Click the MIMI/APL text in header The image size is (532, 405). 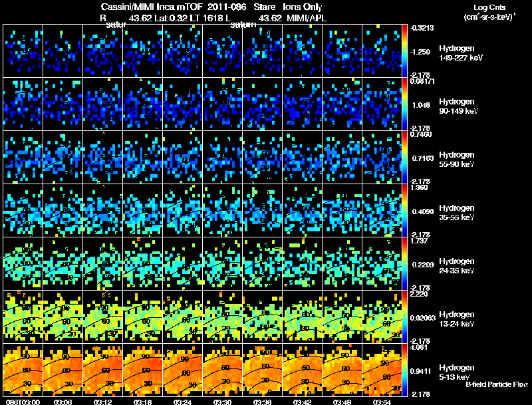point(307,18)
